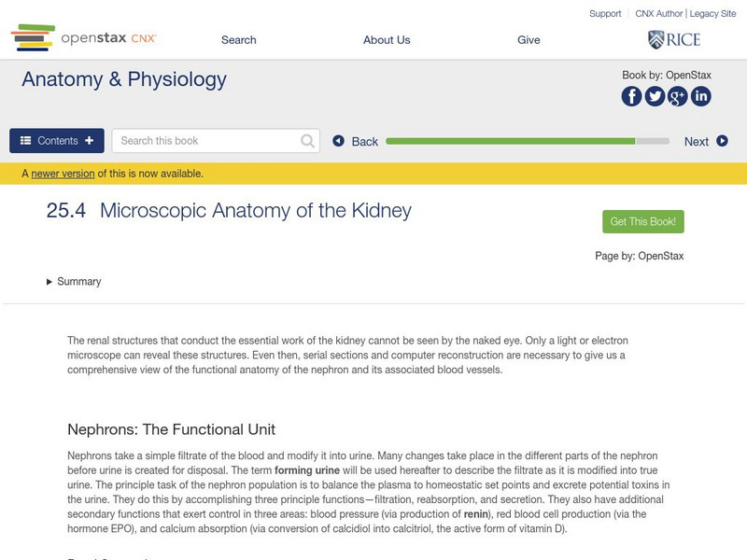Viewport: 747px width, 560px height.
Task: Click the Next arrow icon
Action: [719, 141]
